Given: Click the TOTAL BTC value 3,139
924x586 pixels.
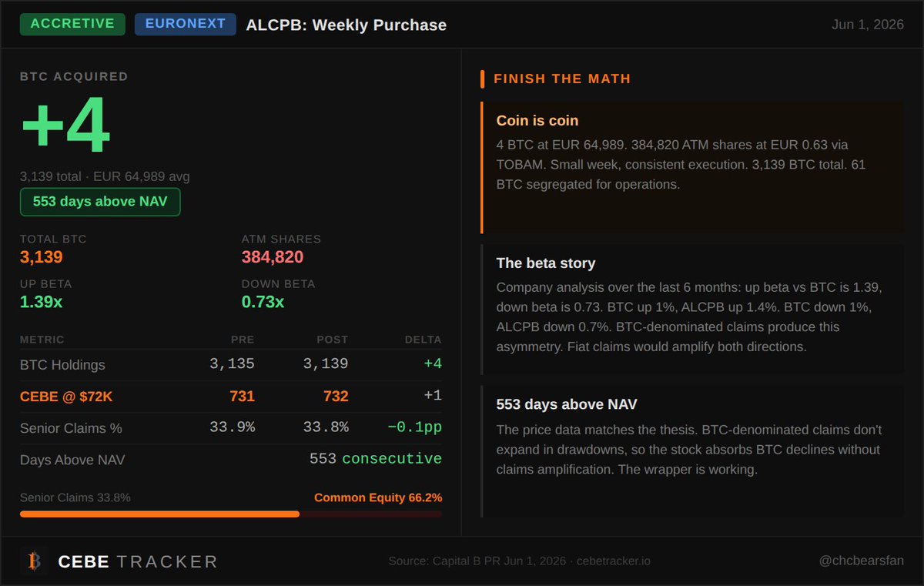Looking at the screenshot, I should click(x=42, y=257).
